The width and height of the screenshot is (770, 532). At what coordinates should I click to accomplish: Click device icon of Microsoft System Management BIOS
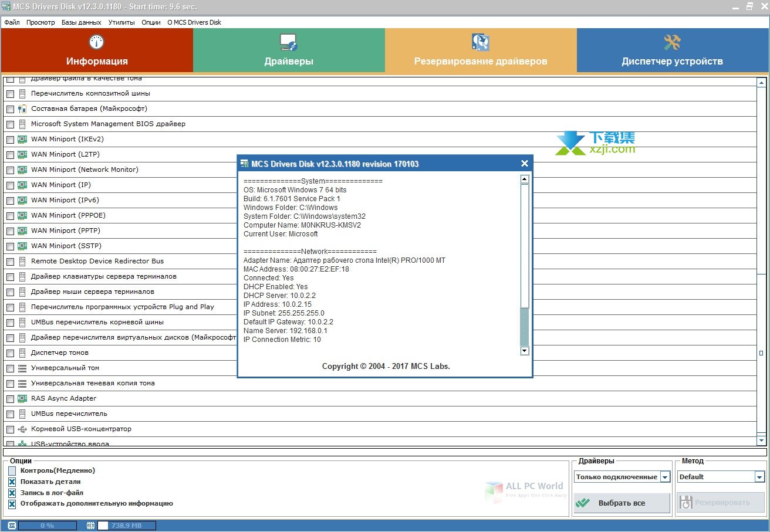(x=22, y=124)
